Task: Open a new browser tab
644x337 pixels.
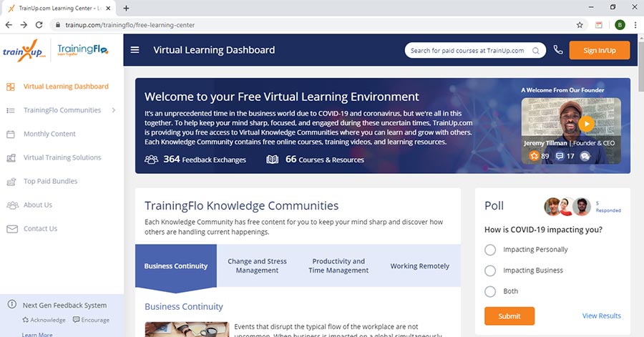Action: (126, 8)
